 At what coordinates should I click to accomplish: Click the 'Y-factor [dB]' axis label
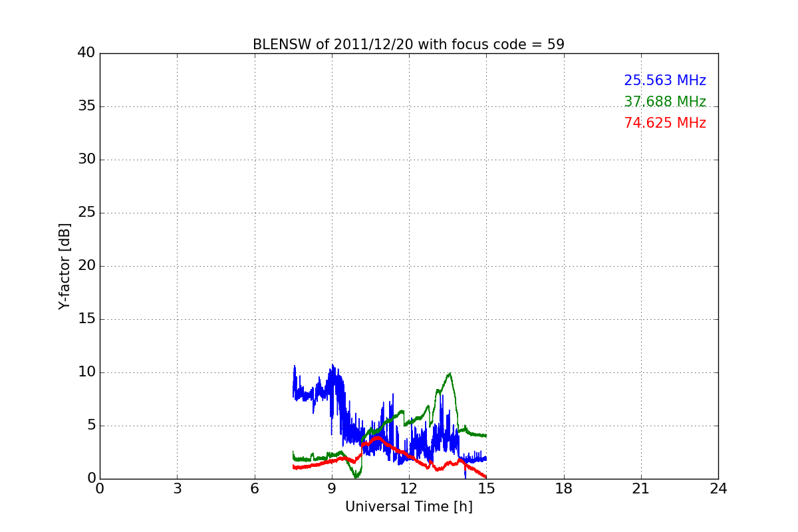pyautogui.click(x=65, y=266)
